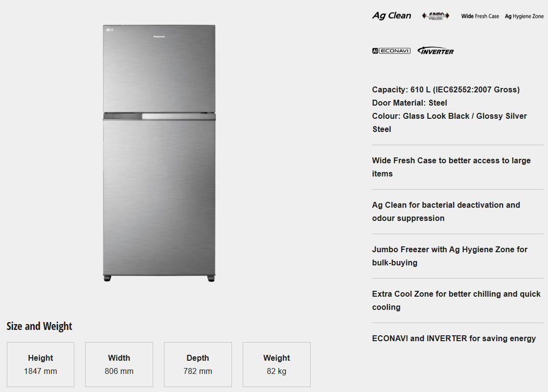This screenshot has width=548, height=392.
Task: Click the Door Material: Steel line
Action: click(410, 103)
